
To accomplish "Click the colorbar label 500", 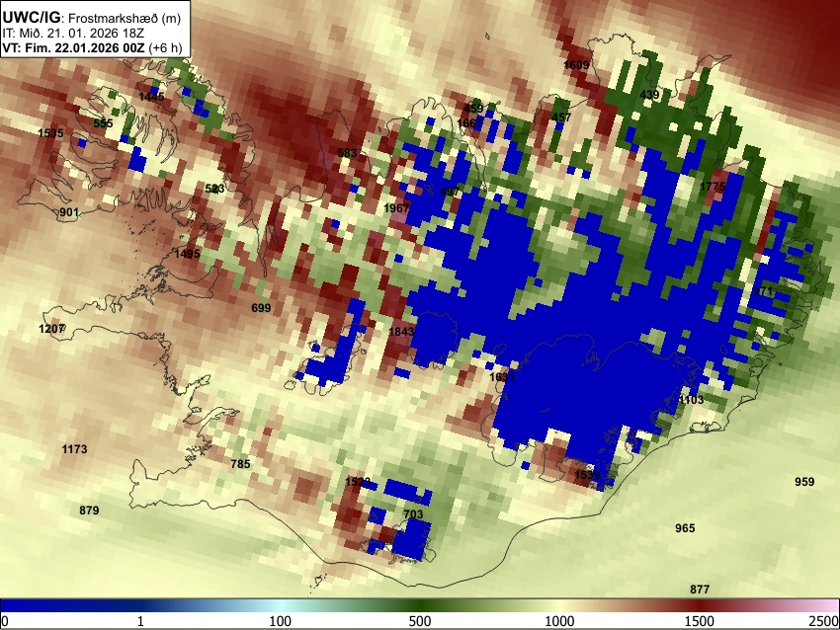I will (x=420, y=621).
